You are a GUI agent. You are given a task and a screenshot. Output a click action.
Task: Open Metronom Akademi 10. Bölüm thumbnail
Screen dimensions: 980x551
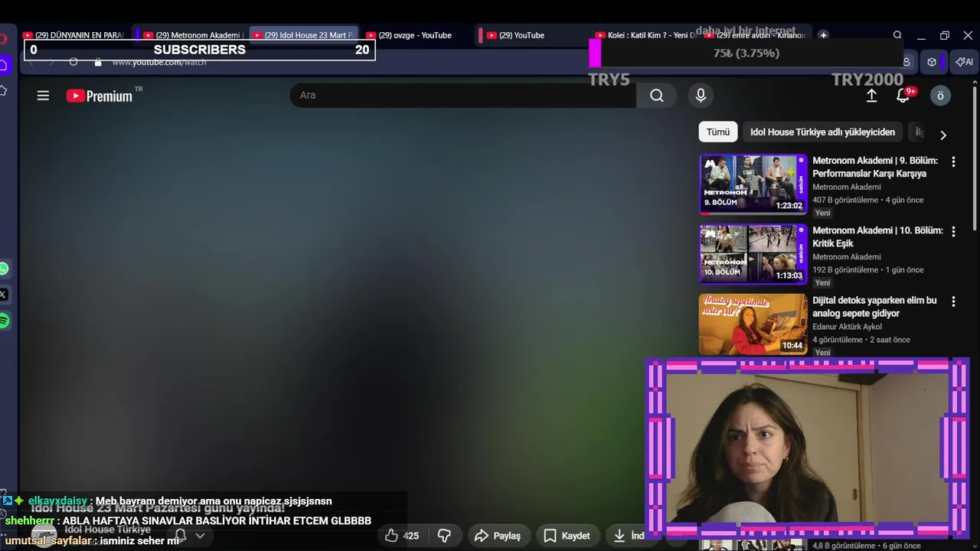(x=753, y=254)
